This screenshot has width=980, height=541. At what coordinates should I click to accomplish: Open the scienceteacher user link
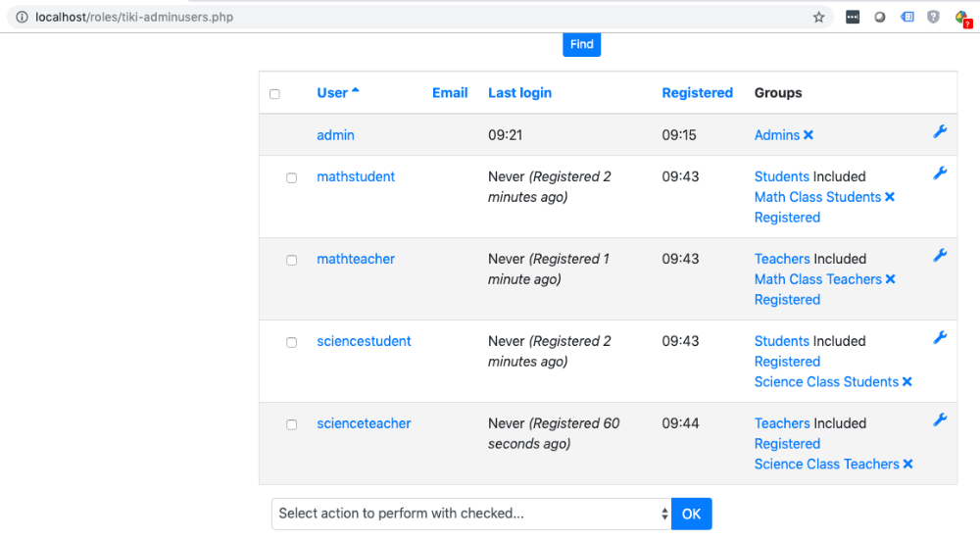pos(364,423)
